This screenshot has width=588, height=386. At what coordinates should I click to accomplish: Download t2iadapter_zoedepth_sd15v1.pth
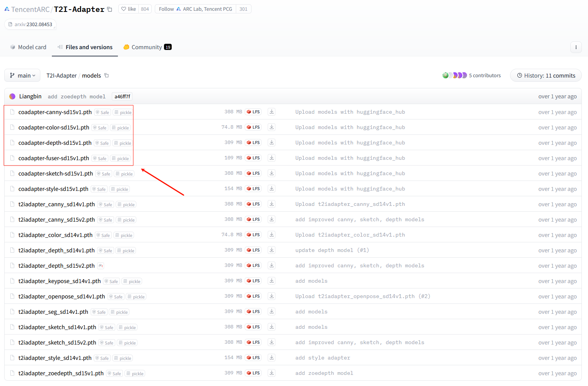[x=272, y=373]
